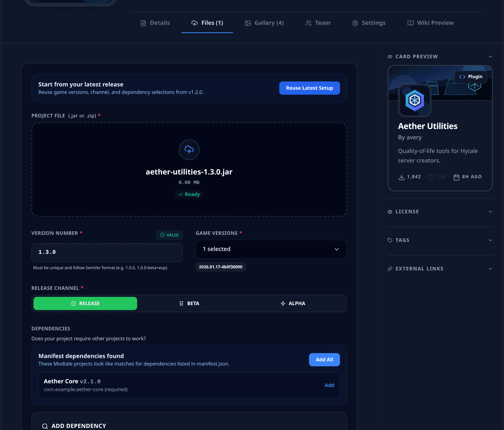This screenshot has height=430, width=504.
Task: Select the RELEASE channel
Action: [x=85, y=303]
